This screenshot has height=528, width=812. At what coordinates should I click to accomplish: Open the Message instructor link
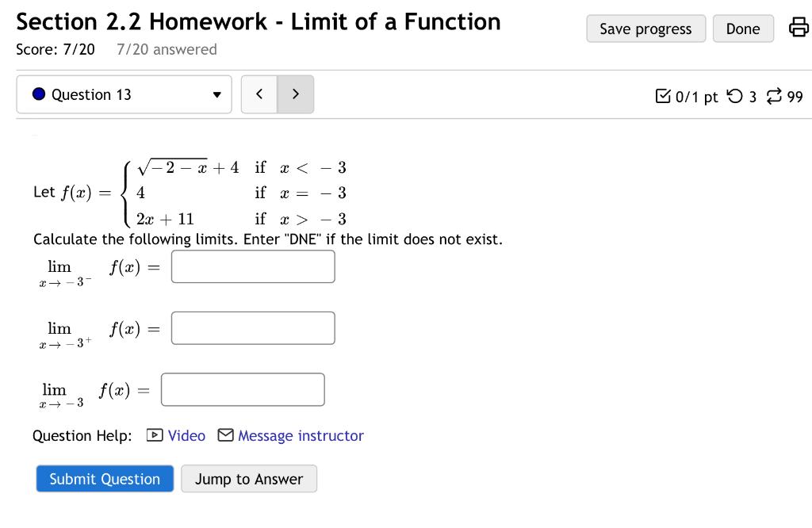click(x=300, y=435)
